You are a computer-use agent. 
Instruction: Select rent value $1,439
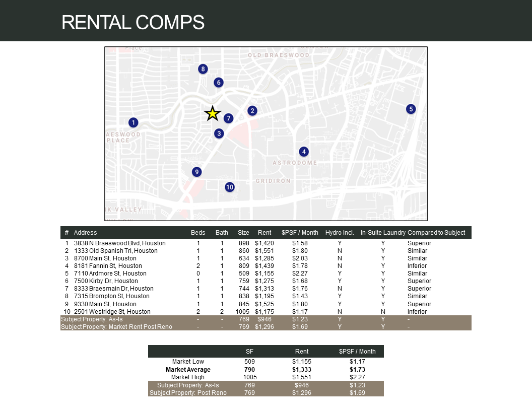(264, 266)
